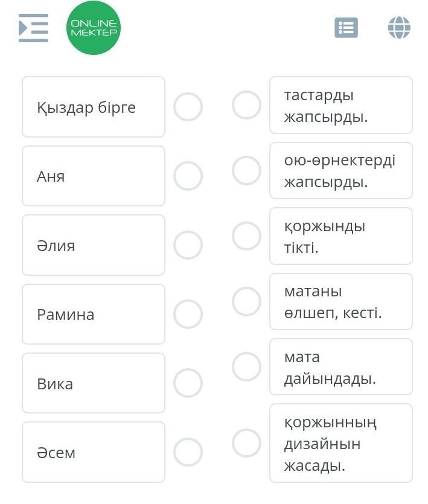Select the circle beside қоржынды тікті
The width and height of the screenshot is (428, 504).
coord(246,236)
